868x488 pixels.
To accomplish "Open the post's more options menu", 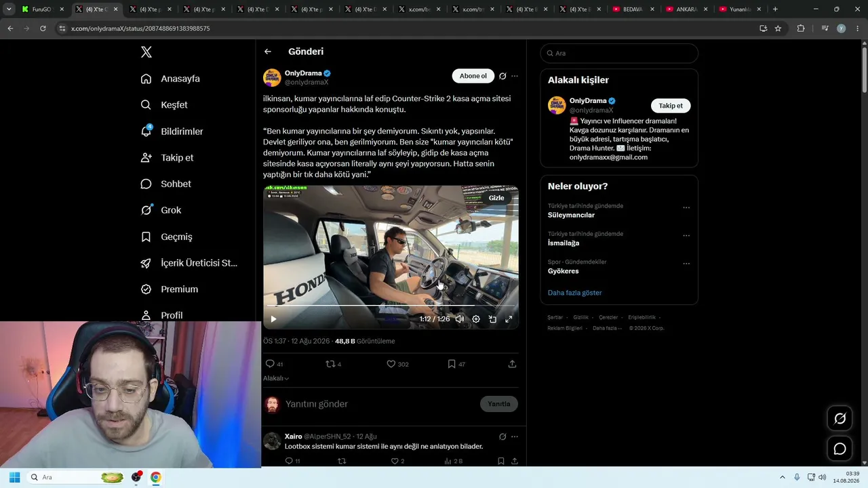I will (515, 76).
